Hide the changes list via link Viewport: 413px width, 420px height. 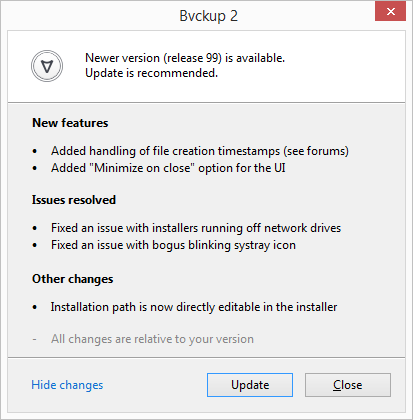click(x=67, y=385)
